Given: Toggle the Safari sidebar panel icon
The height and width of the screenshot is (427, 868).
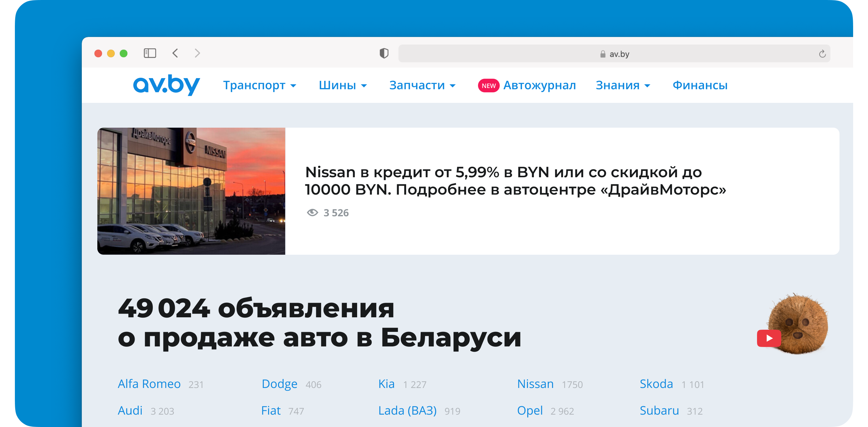Looking at the screenshot, I should coord(150,53).
